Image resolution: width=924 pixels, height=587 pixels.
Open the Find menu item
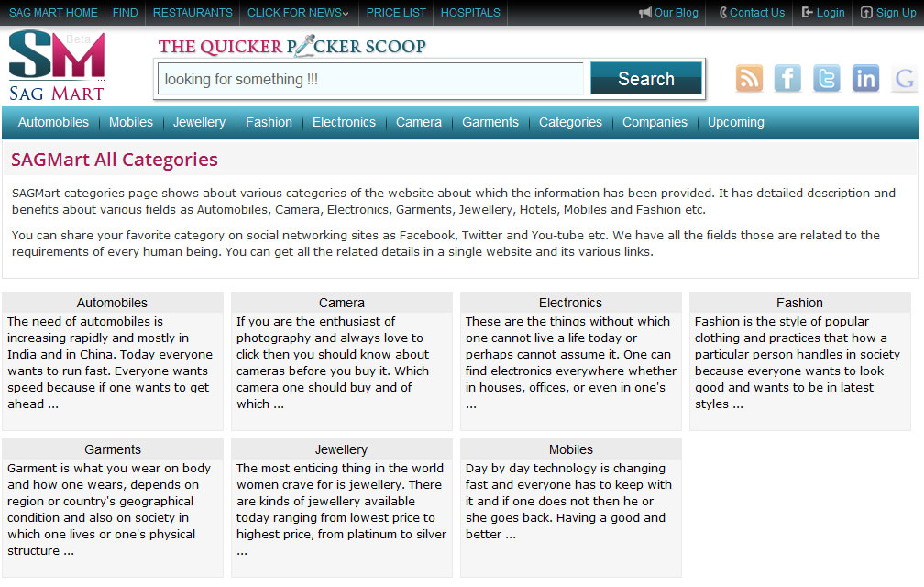tap(125, 12)
